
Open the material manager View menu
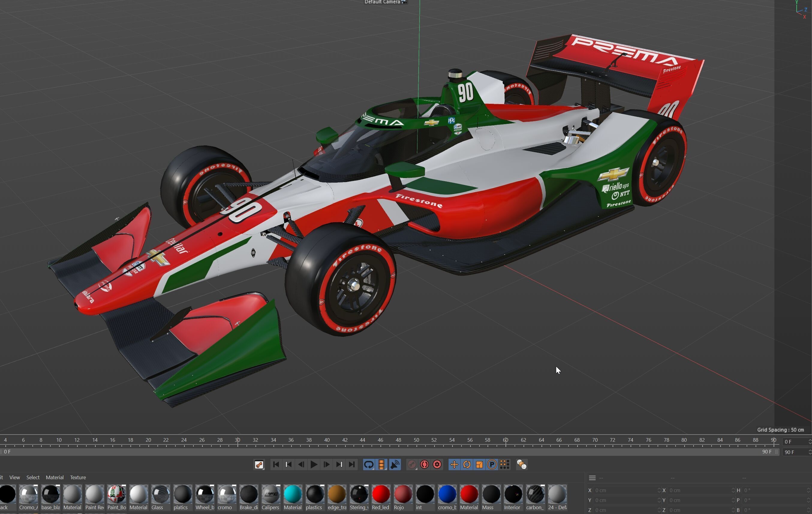[14, 477]
